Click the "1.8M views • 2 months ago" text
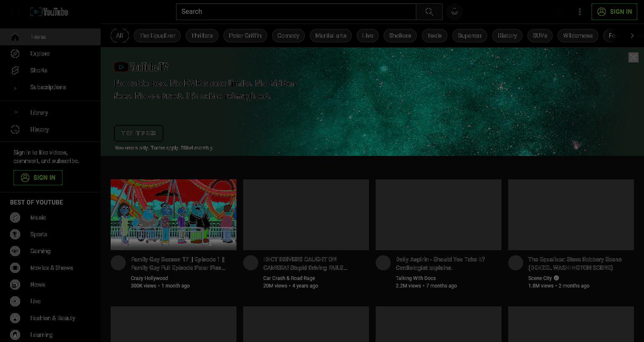 (559, 286)
